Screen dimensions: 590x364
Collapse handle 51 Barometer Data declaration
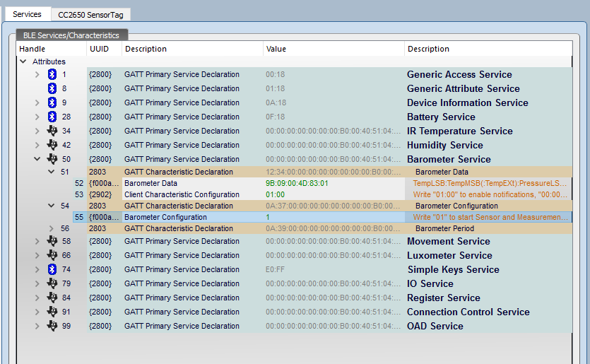pos(51,172)
